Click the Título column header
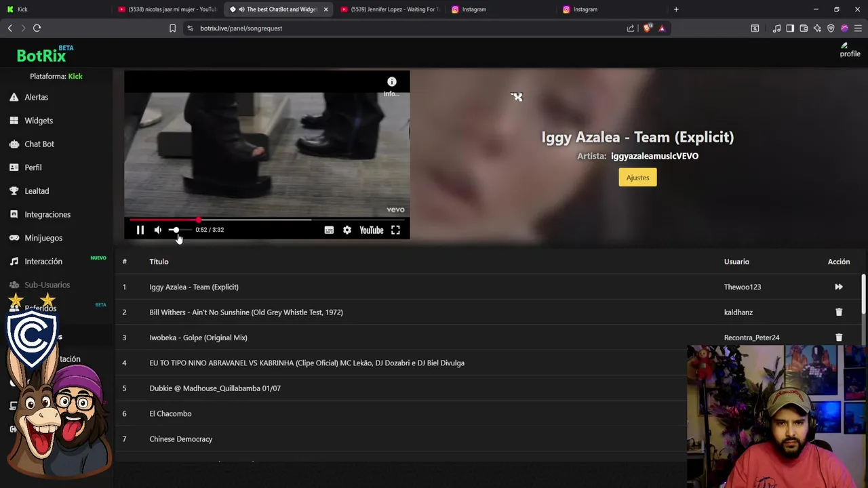 click(x=159, y=262)
